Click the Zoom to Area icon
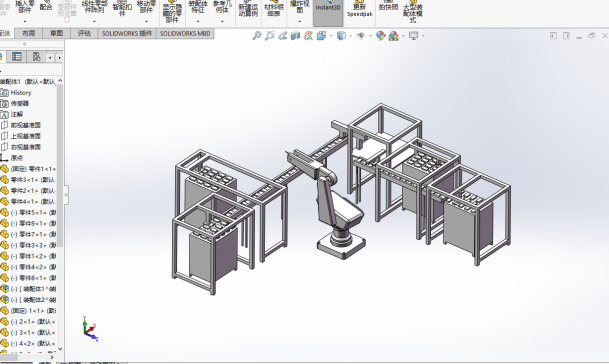 (270, 36)
